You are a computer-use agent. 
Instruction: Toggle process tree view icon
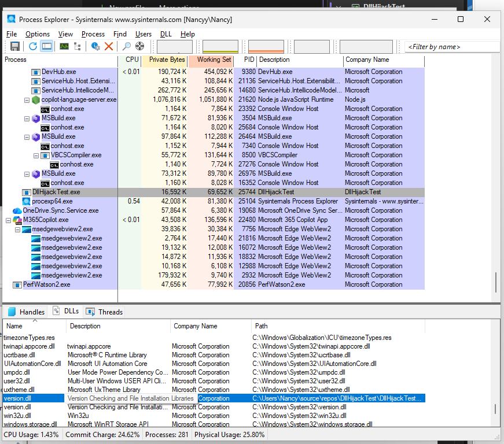pos(78,47)
